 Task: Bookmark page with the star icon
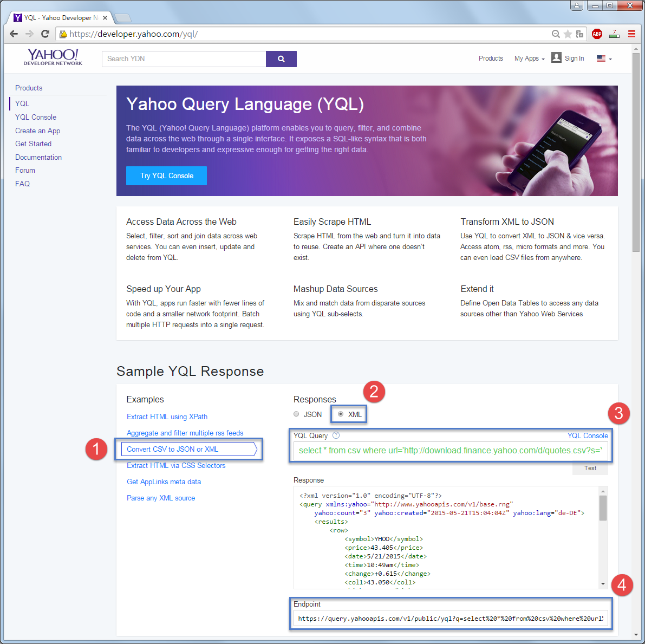568,34
